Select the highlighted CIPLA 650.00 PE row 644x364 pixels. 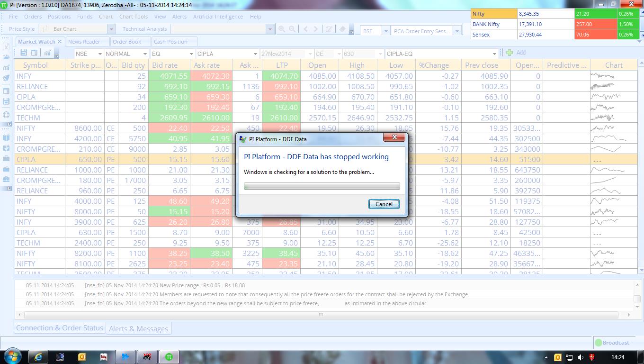[326, 159]
